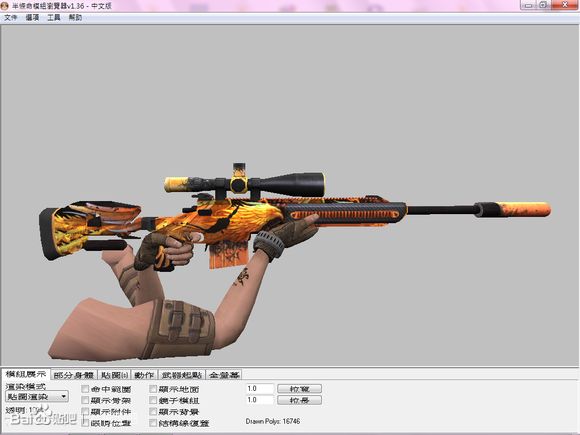Minimize the model viewer window

click(529, 5)
